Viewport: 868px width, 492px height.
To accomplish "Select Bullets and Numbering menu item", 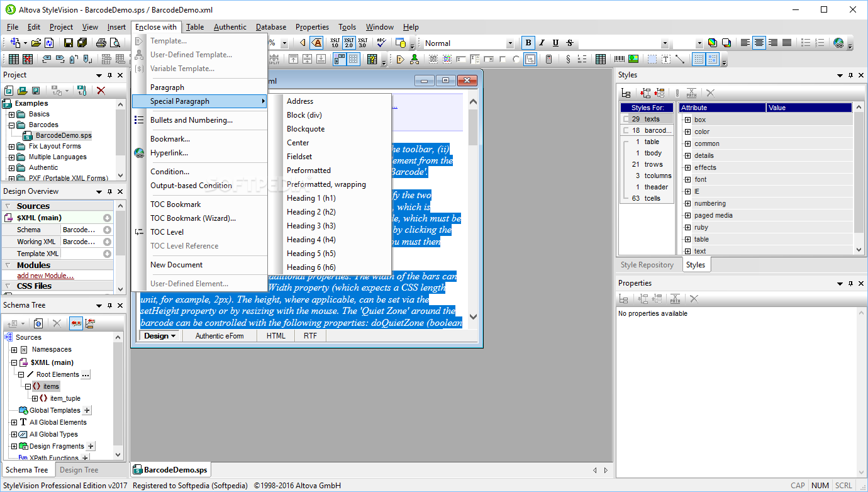I will [x=191, y=120].
